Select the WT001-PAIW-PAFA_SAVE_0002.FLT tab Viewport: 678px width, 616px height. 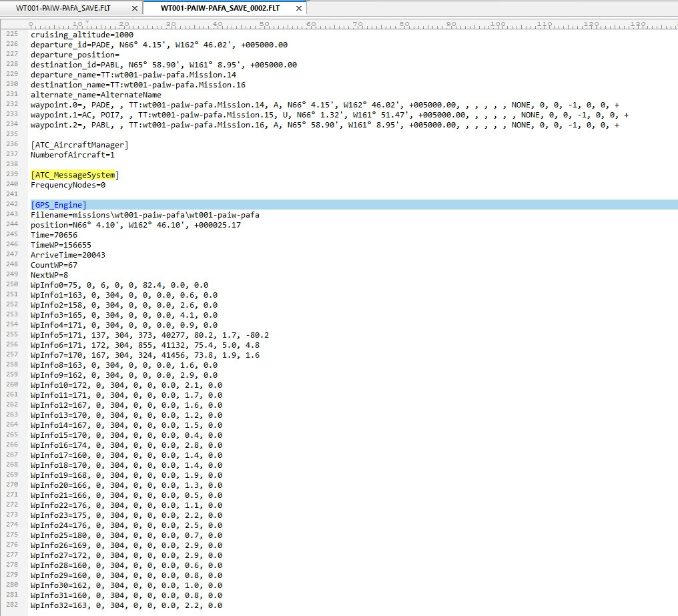(x=220, y=8)
